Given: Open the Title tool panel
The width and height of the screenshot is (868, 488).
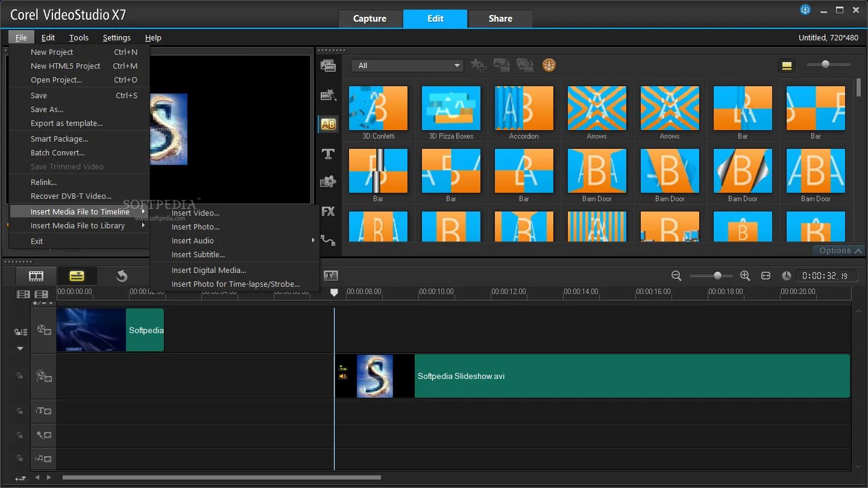Looking at the screenshot, I should 329,154.
